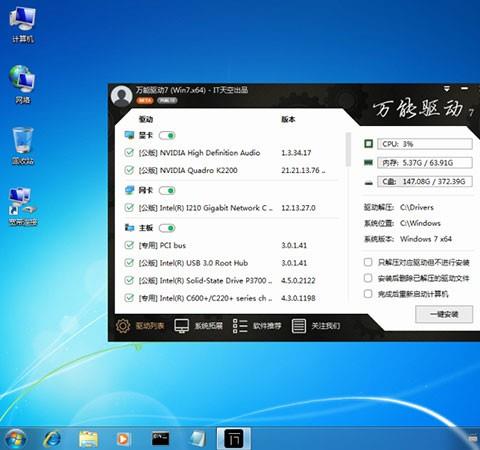Switch to the 关注我们 tab
The height and width of the screenshot is (450, 480).
point(316,326)
